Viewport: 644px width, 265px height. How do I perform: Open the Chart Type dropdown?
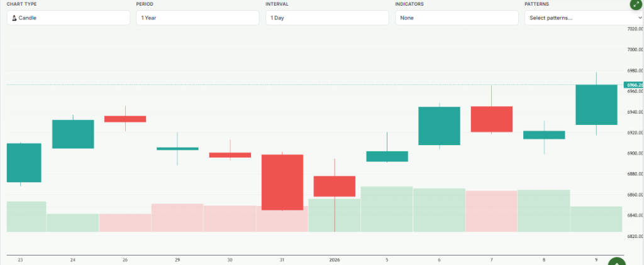coord(68,18)
